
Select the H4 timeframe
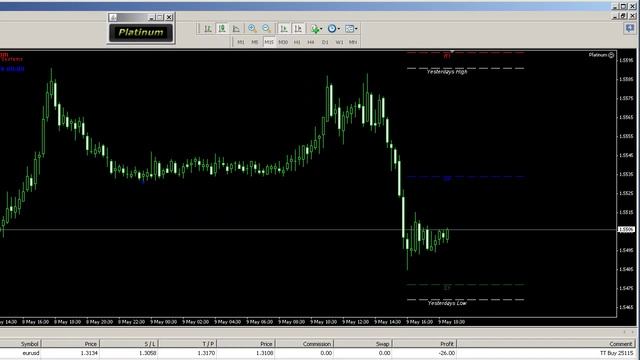[x=311, y=42]
